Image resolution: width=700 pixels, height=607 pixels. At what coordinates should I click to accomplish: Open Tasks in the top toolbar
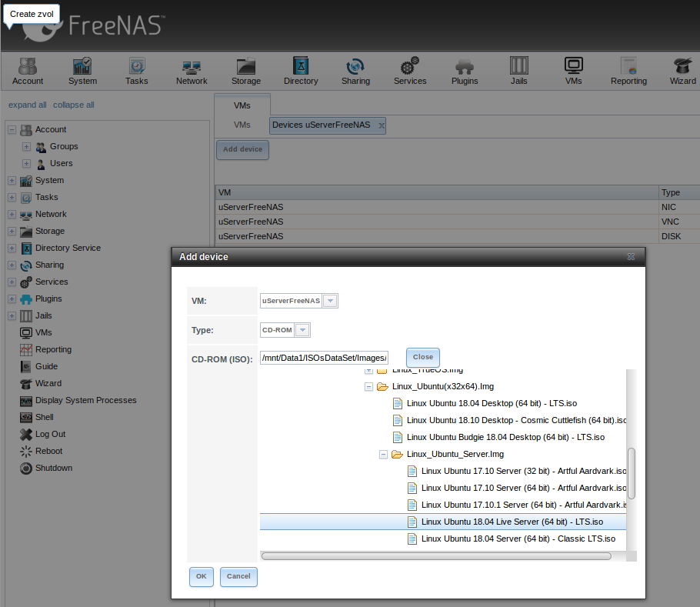[x=137, y=72]
